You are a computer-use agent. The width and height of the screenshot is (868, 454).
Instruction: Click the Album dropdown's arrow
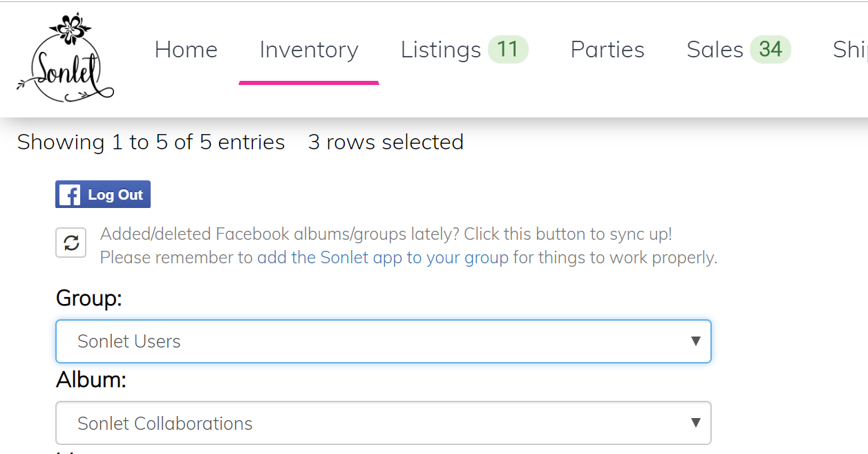coord(695,423)
